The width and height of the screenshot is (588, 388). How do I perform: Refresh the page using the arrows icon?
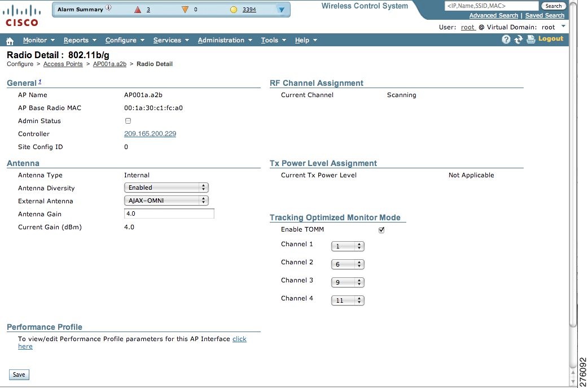518,40
